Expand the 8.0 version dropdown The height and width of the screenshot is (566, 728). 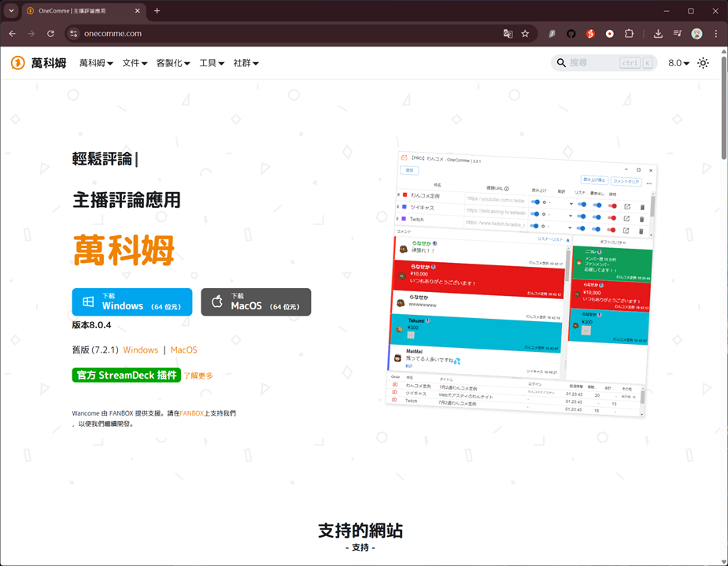point(678,63)
